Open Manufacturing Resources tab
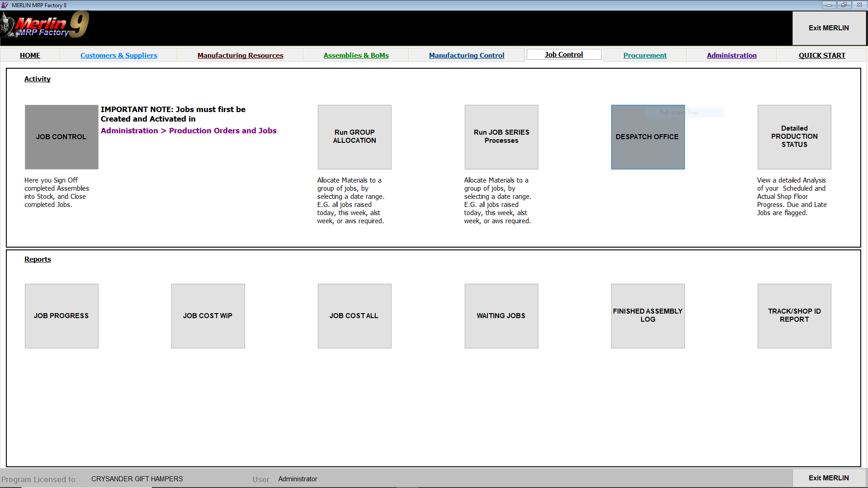Image resolution: width=868 pixels, height=488 pixels. 241,55
